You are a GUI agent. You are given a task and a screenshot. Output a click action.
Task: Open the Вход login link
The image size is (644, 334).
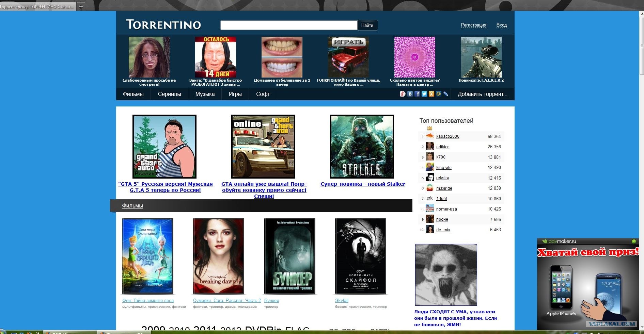click(502, 25)
